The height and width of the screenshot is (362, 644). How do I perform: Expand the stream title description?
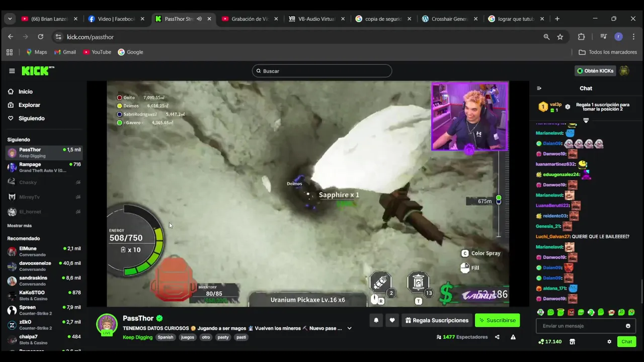(349, 328)
